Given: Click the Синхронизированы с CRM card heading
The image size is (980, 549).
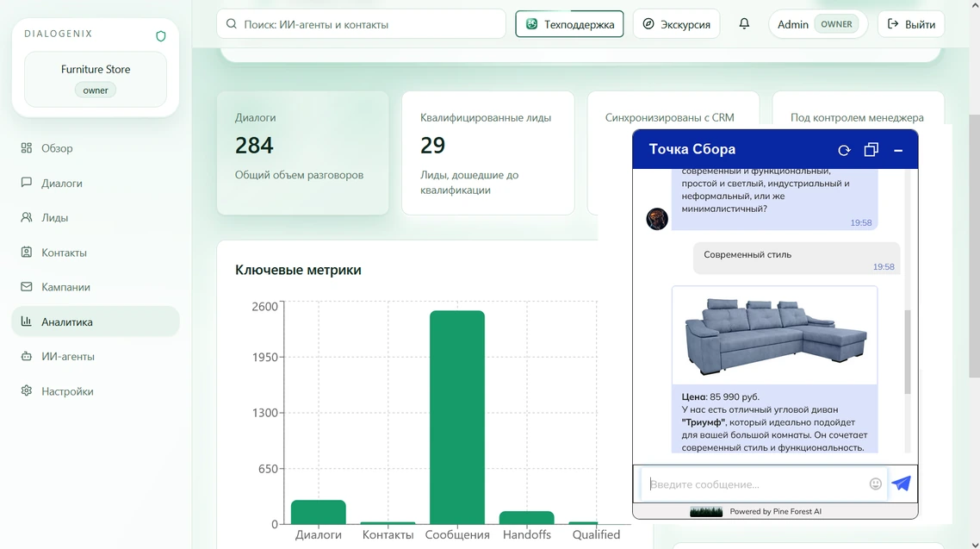Looking at the screenshot, I should point(669,117).
